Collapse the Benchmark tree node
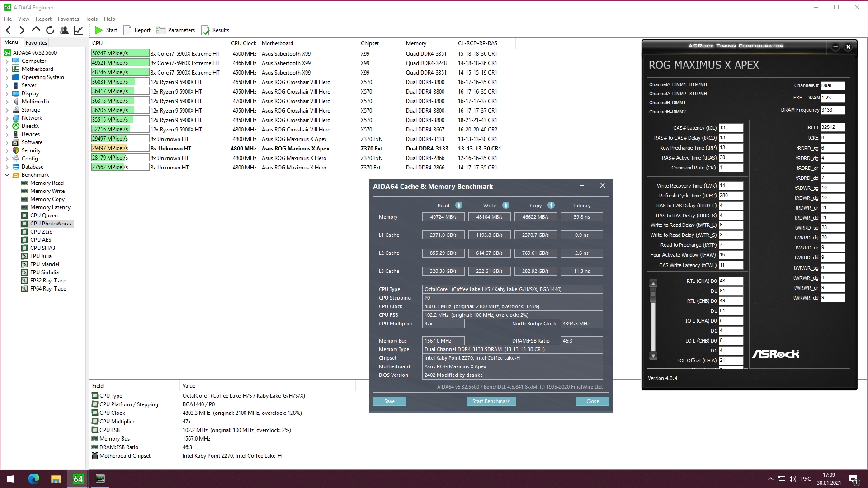 (x=7, y=175)
